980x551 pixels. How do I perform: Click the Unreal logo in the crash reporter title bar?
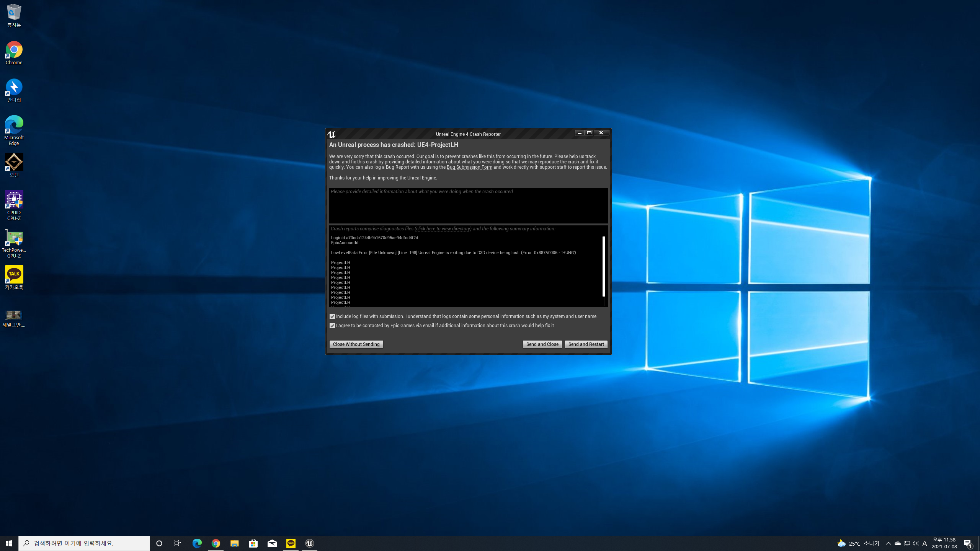point(332,134)
